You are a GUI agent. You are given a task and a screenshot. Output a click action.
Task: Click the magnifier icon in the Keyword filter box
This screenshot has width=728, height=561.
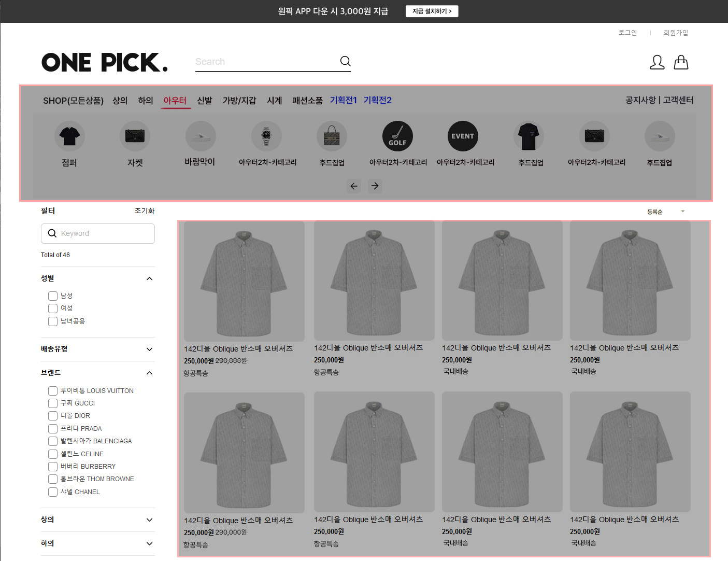click(52, 233)
